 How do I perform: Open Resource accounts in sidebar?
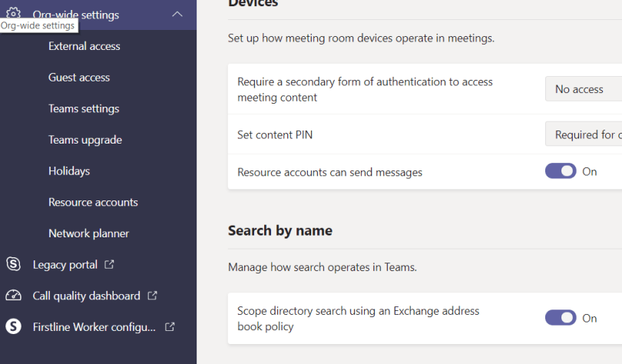click(93, 202)
